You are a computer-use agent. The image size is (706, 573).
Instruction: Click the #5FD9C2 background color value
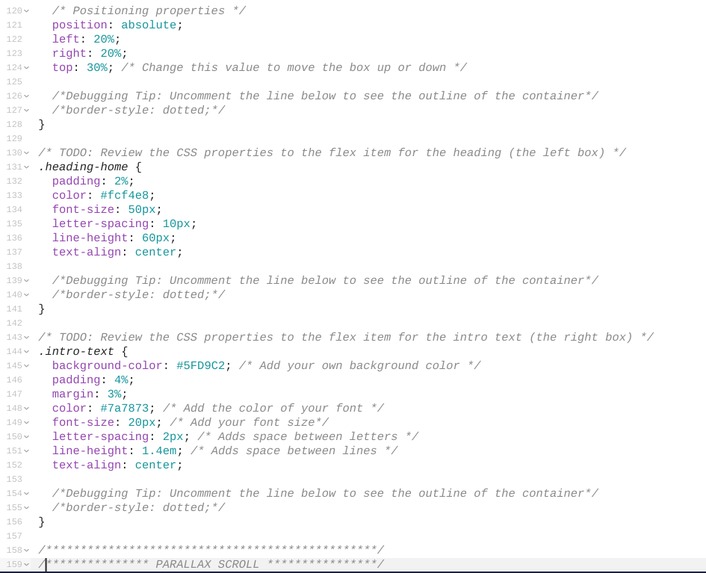(201, 365)
